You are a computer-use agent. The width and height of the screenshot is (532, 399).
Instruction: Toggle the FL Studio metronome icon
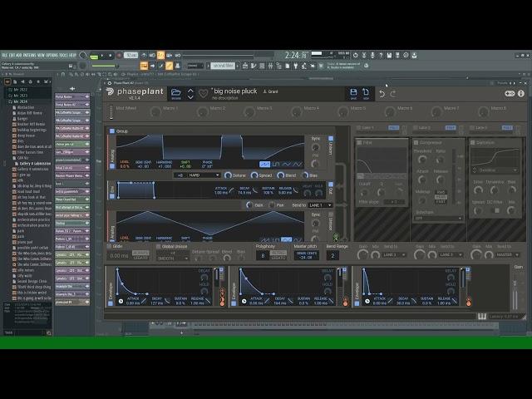coord(144,56)
